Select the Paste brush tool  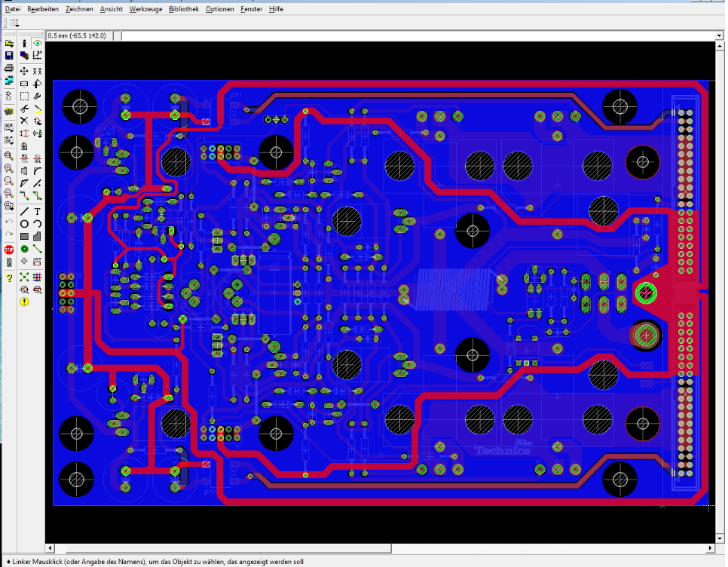click(37, 109)
